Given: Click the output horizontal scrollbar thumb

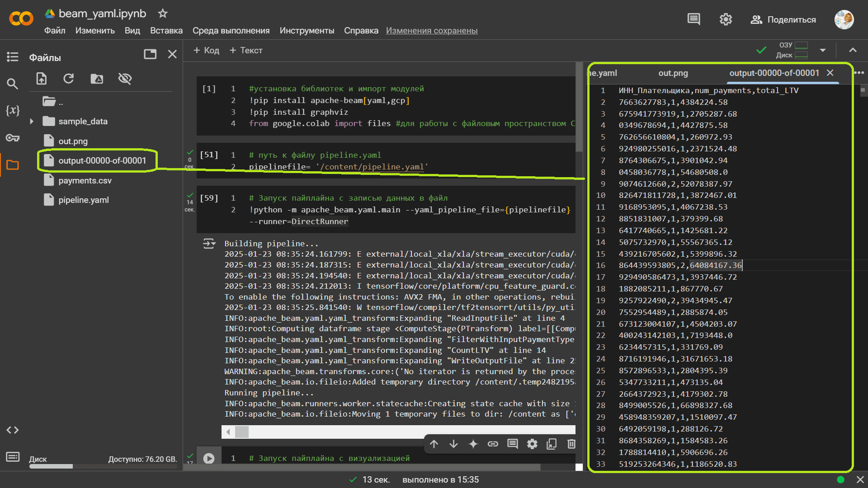Looking at the screenshot, I should point(242,432).
